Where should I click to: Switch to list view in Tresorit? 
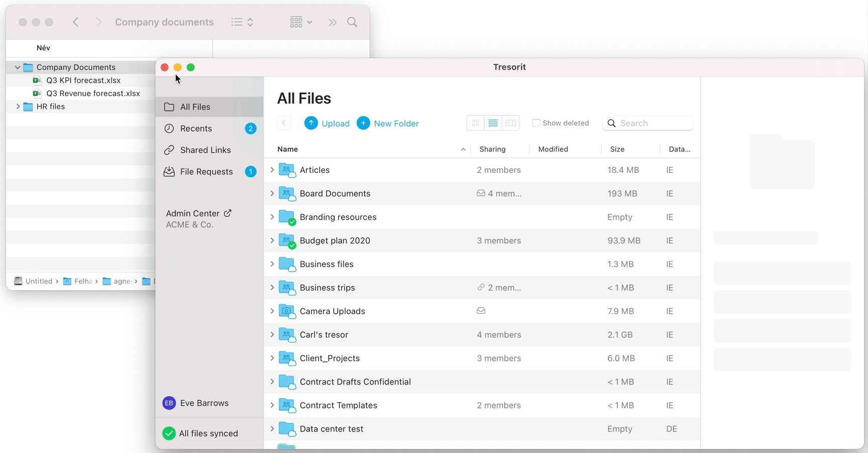click(493, 123)
